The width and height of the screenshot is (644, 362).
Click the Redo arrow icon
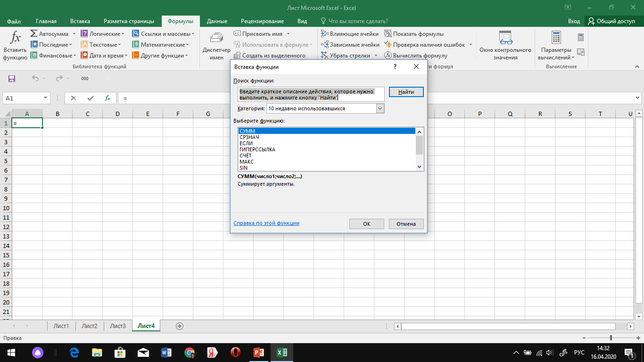click(59, 79)
